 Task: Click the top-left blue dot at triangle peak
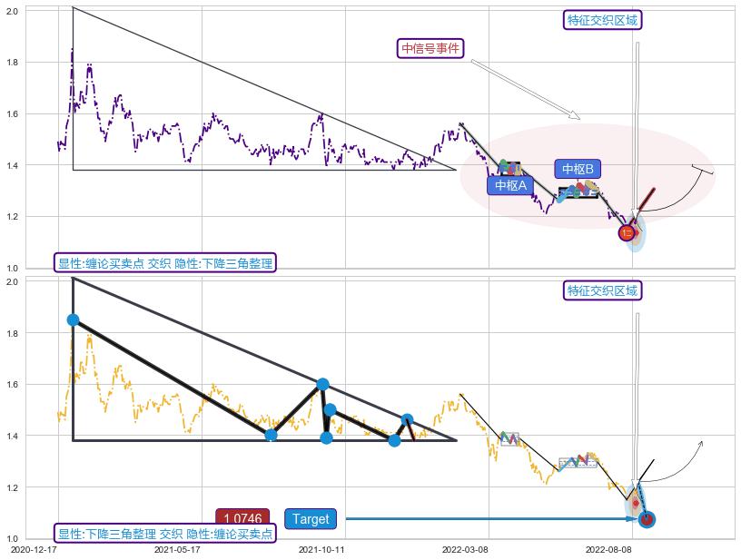73,319
